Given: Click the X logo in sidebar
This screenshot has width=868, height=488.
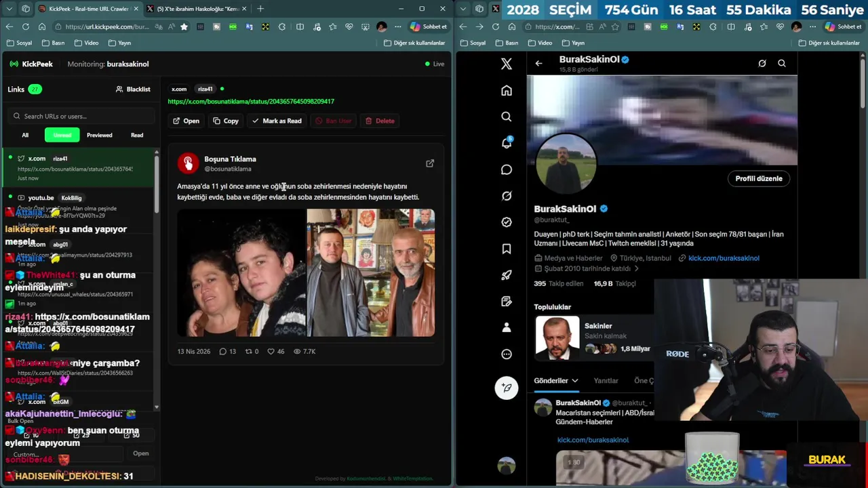Looking at the screenshot, I should pyautogui.click(x=507, y=64).
